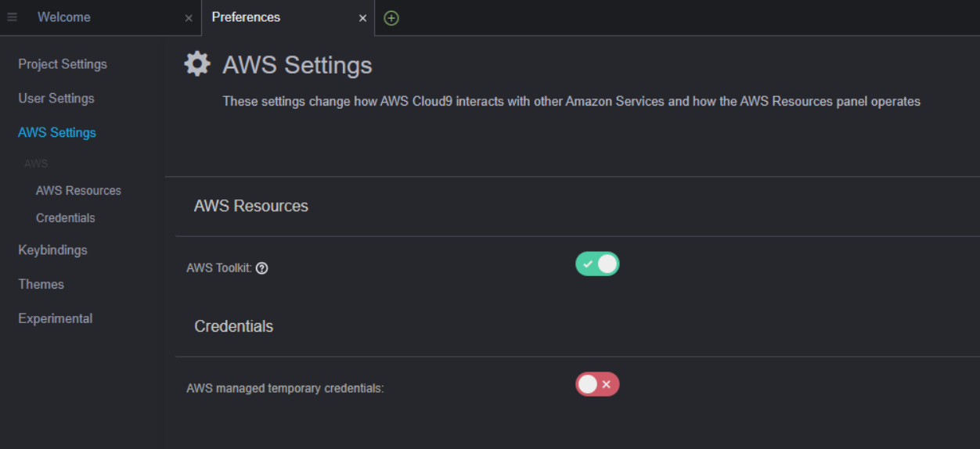Enable AWS managed temporary credentials
The image size is (980, 449).
tap(597, 384)
